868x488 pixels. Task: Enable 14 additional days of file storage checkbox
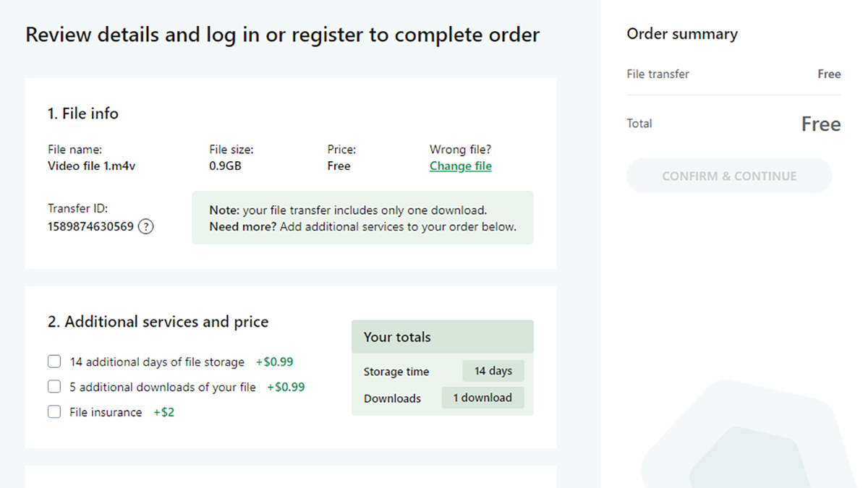(54, 361)
